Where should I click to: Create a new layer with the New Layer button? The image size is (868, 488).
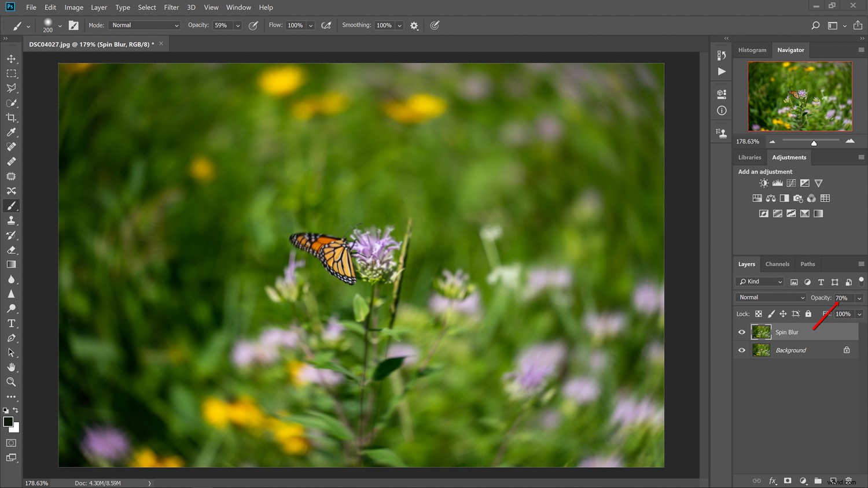coord(834,480)
